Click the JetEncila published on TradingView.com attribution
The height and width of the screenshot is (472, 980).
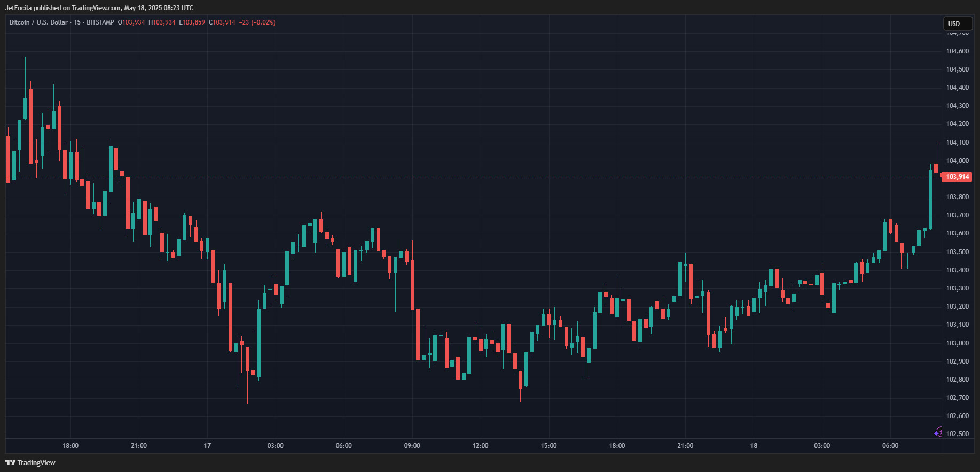pyautogui.click(x=99, y=8)
